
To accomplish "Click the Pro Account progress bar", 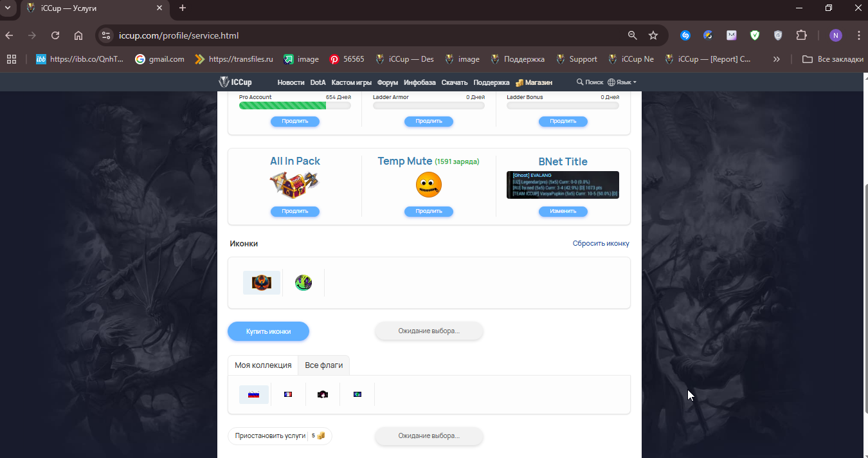I will click(294, 105).
